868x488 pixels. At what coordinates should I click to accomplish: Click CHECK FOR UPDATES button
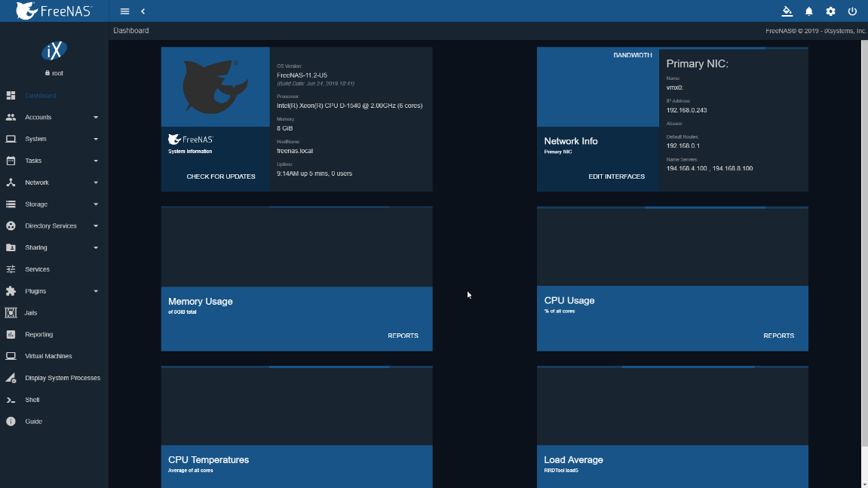(x=221, y=176)
